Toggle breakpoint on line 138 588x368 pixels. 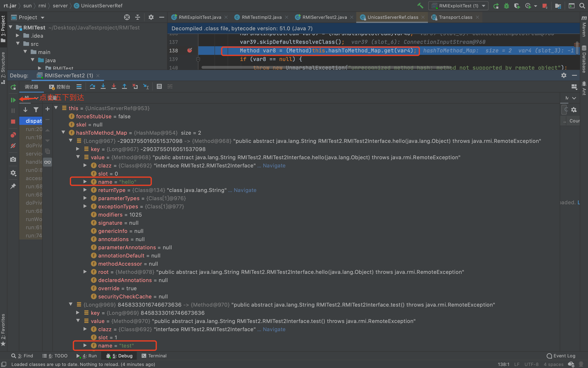click(x=190, y=50)
